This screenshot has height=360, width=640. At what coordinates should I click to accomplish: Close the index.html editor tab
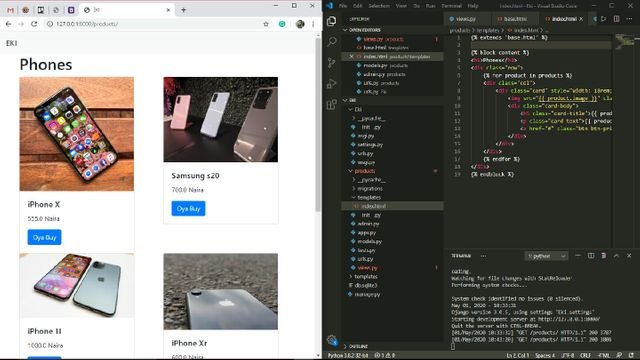[581, 19]
